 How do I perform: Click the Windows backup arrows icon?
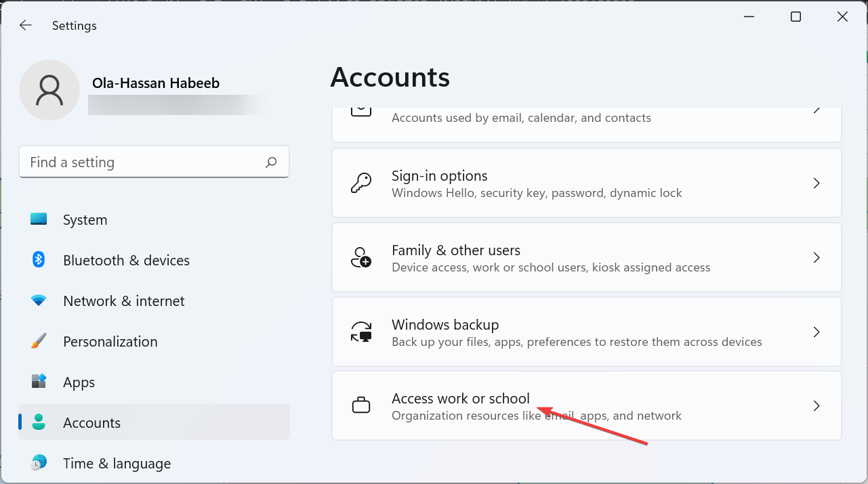(x=361, y=332)
